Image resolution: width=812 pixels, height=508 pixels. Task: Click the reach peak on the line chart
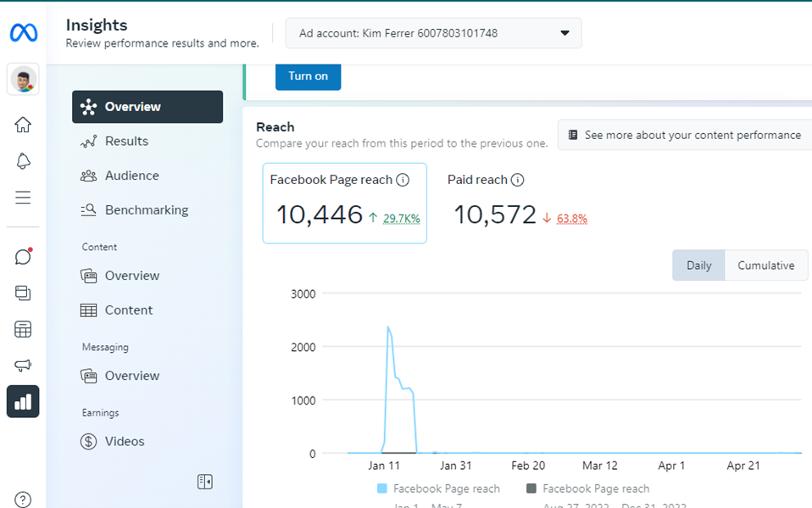pos(388,327)
